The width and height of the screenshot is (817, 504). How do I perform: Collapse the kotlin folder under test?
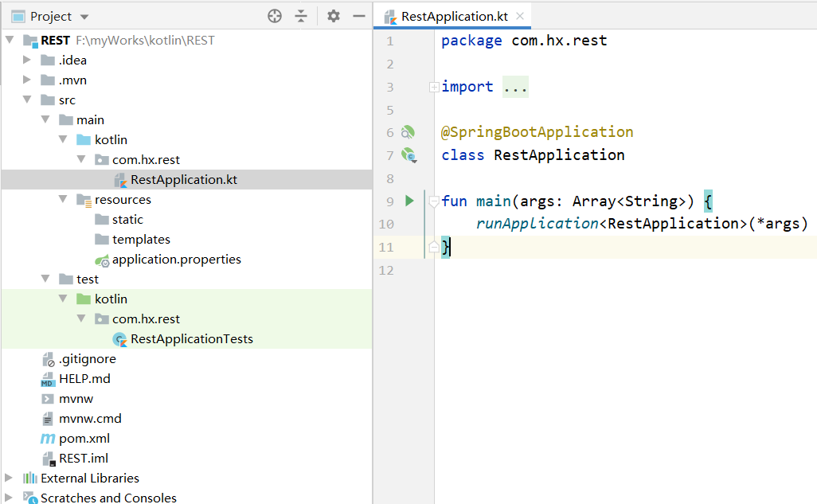[x=63, y=299]
